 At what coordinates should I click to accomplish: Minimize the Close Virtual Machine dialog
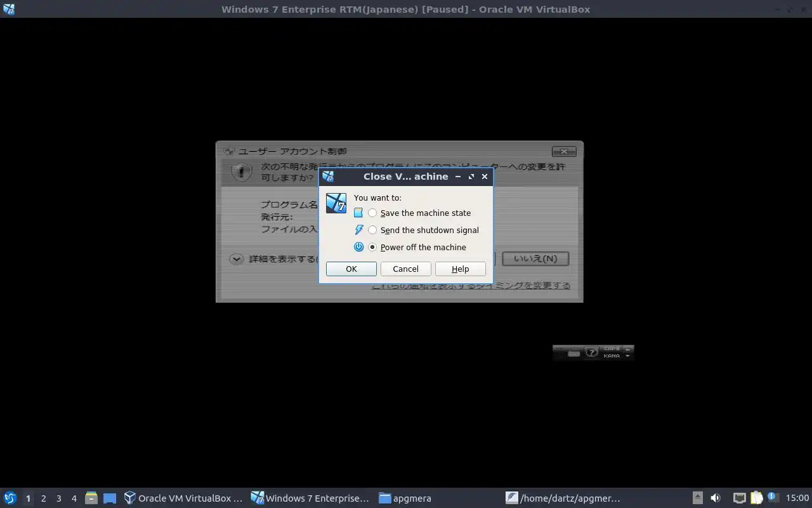point(458,177)
